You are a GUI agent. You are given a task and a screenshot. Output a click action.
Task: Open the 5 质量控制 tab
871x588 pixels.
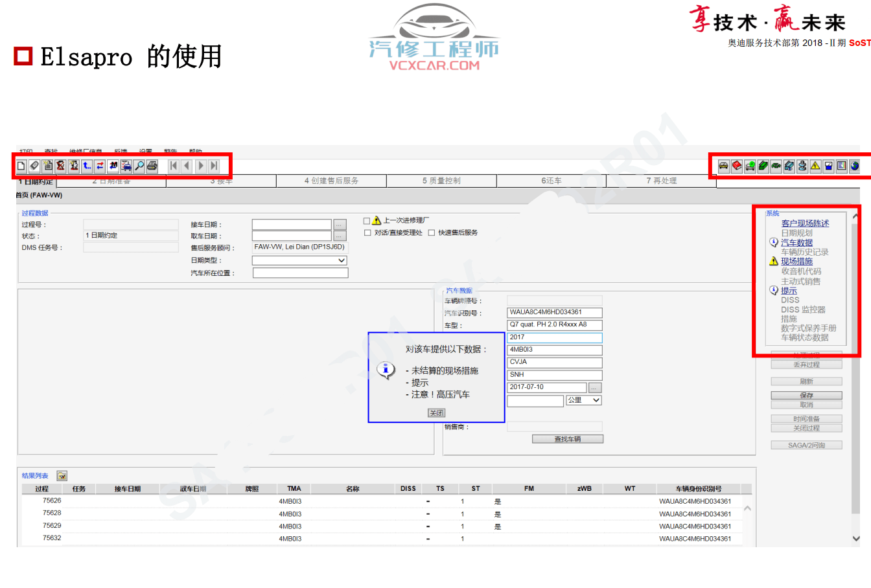tap(441, 181)
